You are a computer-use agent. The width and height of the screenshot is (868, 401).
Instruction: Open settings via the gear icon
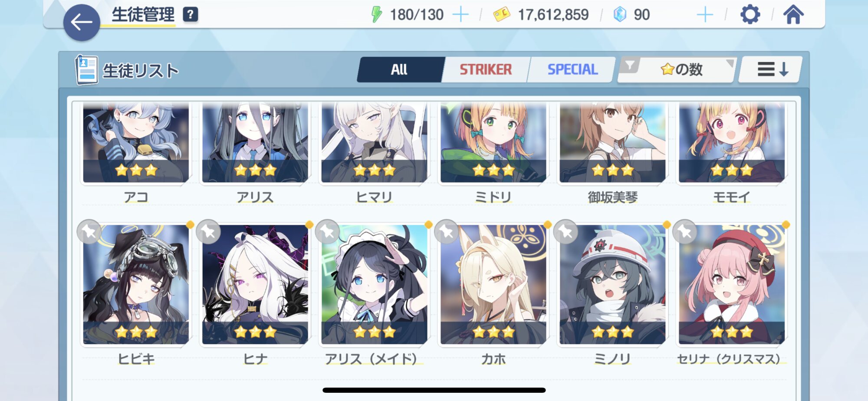click(x=750, y=15)
